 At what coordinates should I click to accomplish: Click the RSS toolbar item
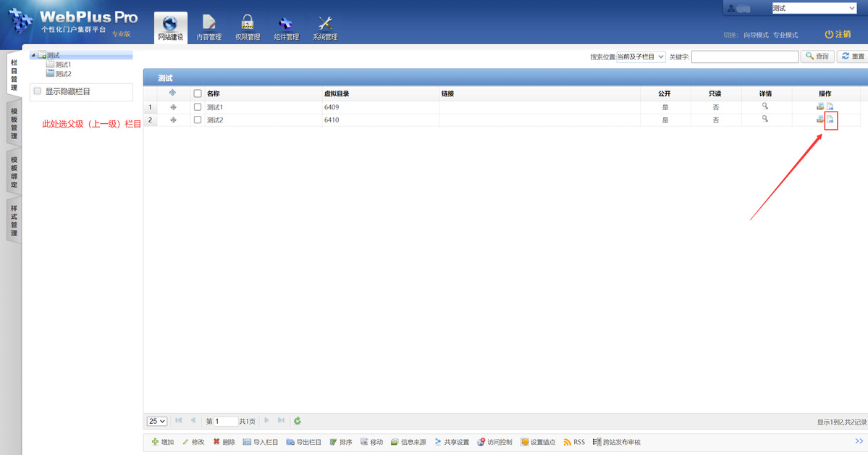click(x=574, y=442)
